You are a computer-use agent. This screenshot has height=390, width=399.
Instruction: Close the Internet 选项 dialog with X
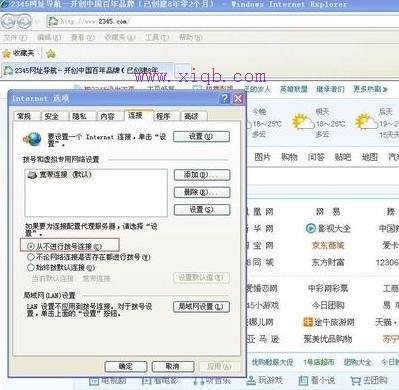pyautogui.click(x=238, y=98)
